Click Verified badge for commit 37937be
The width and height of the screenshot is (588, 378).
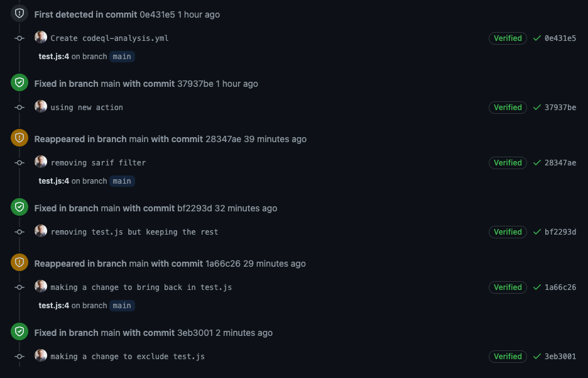point(508,108)
